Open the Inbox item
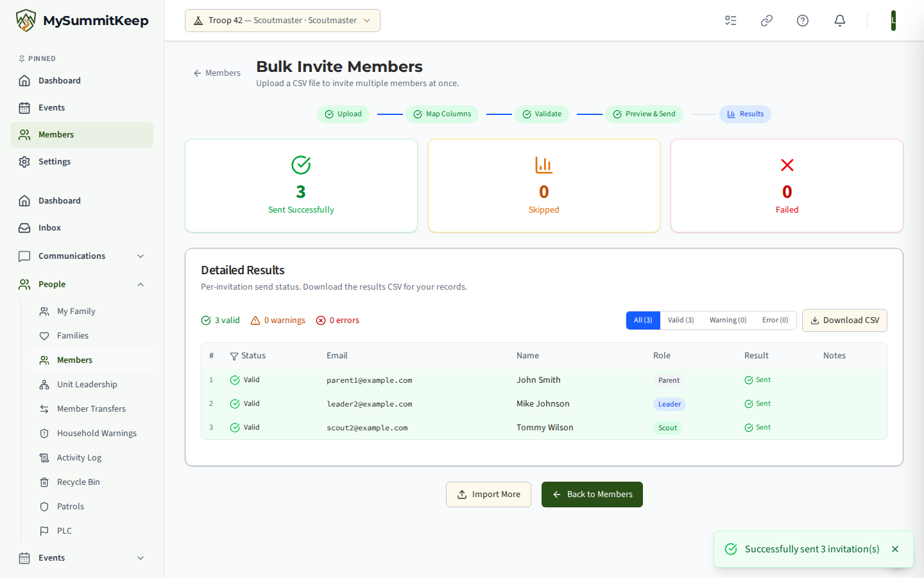The height and width of the screenshot is (578, 924). pyautogui.click(x=81, y=228)
